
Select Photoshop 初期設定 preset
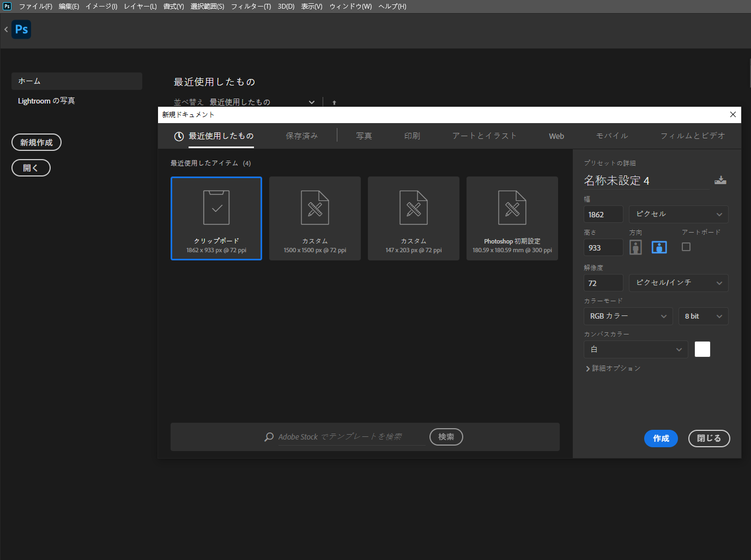pyautogui.click(x=512, y=218)
